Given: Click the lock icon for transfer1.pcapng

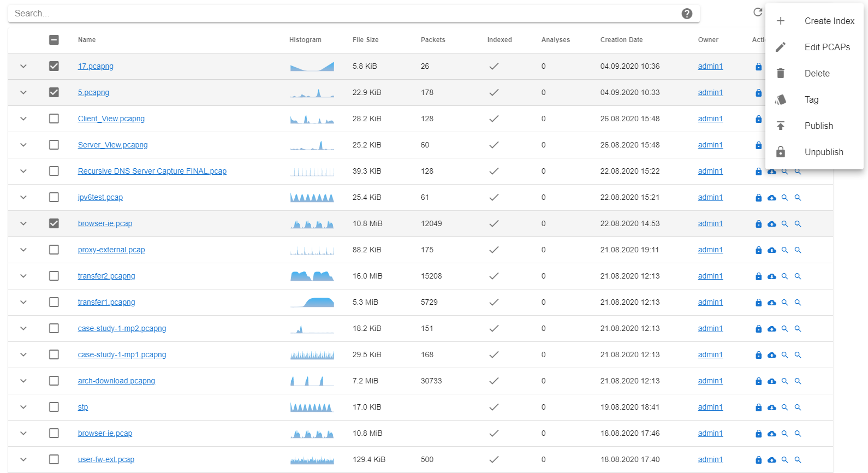Looking at the screenshot, I should [758, 303].
